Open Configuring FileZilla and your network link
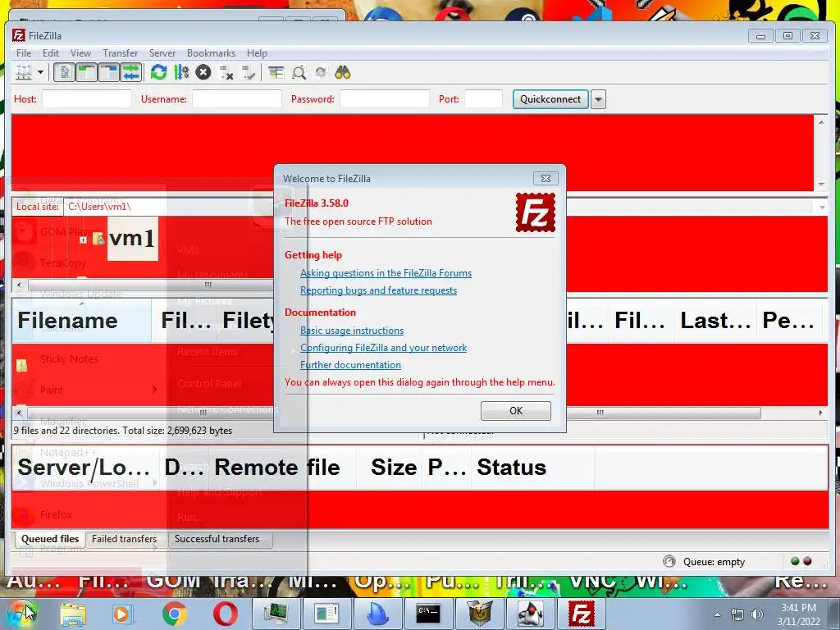 (x=383, y=348)
